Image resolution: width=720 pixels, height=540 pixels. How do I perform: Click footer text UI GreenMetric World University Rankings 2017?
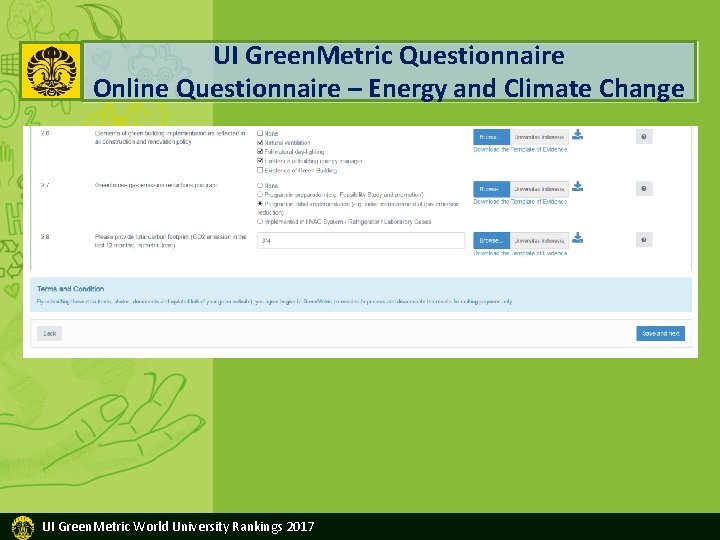tap(178, 526)
